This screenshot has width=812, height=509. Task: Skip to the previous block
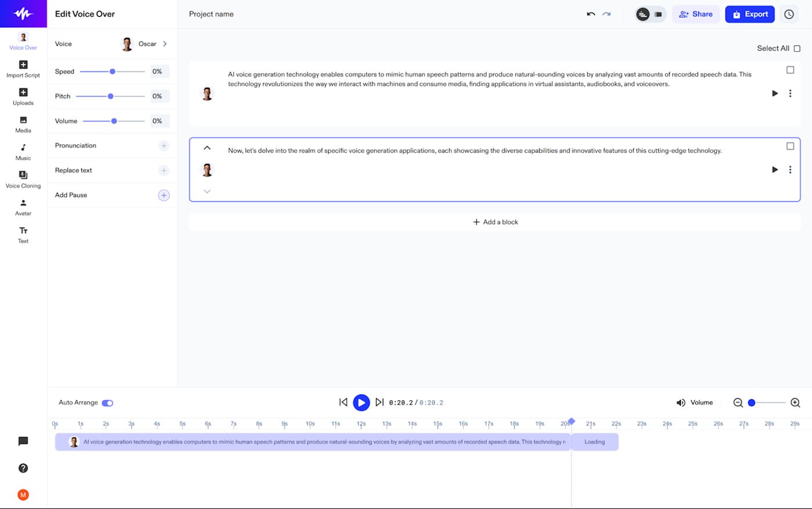tap(343, 402)
